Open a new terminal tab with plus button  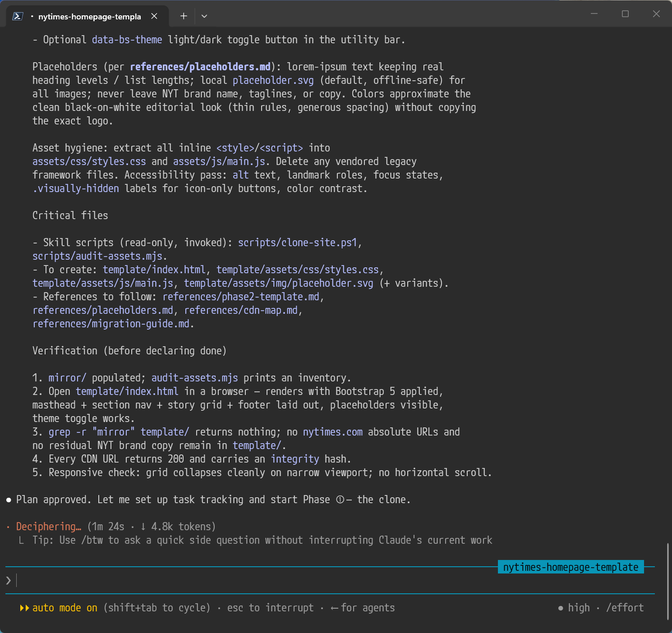click(184, 16)
